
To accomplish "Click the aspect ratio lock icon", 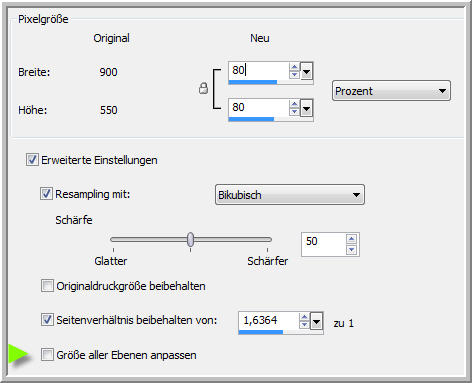I will pyautogui.click(x=203, y=88).
